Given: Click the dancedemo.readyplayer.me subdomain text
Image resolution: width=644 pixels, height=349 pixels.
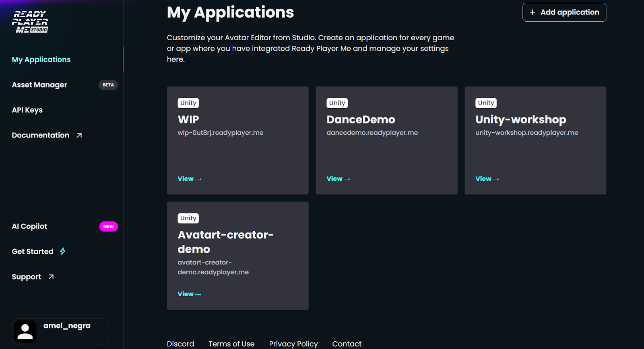Looking at the screenshot, I should [372, 133].
